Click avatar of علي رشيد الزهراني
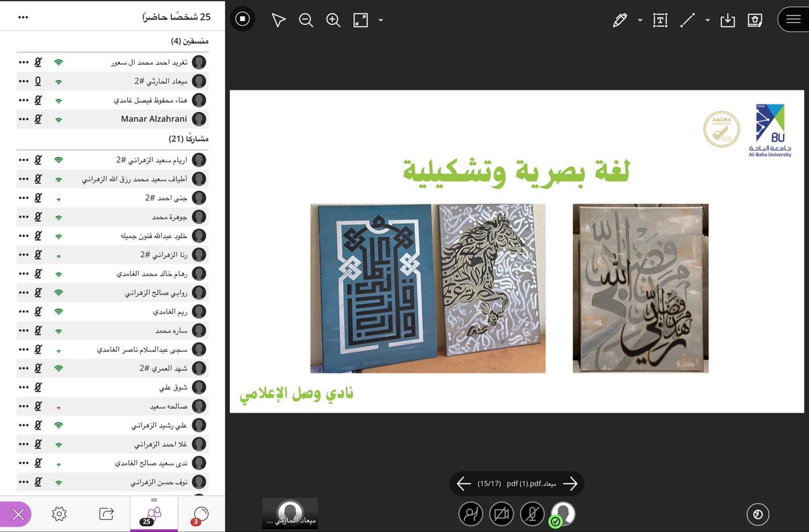The image size is (809, 532). 199,426
